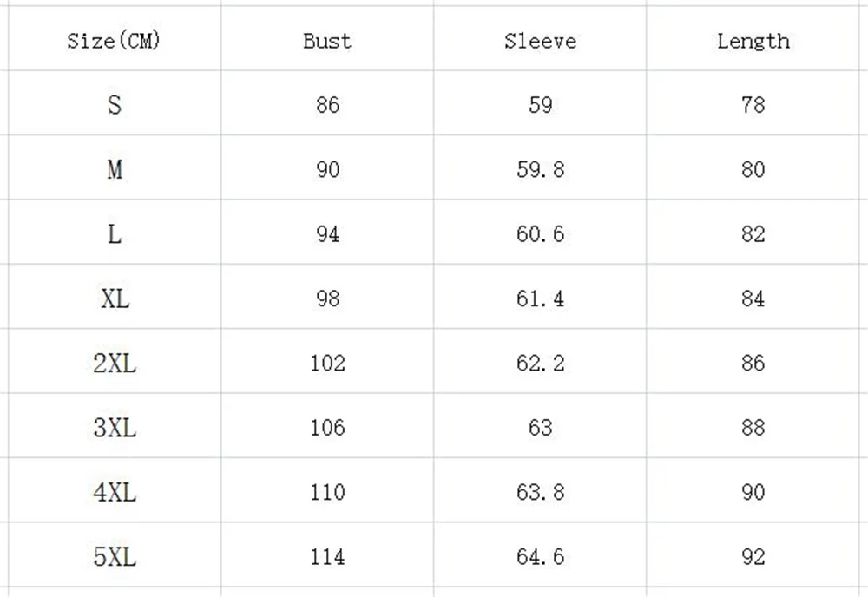
Task: Click the 4XL size cell
Action: tap(114, 492)
